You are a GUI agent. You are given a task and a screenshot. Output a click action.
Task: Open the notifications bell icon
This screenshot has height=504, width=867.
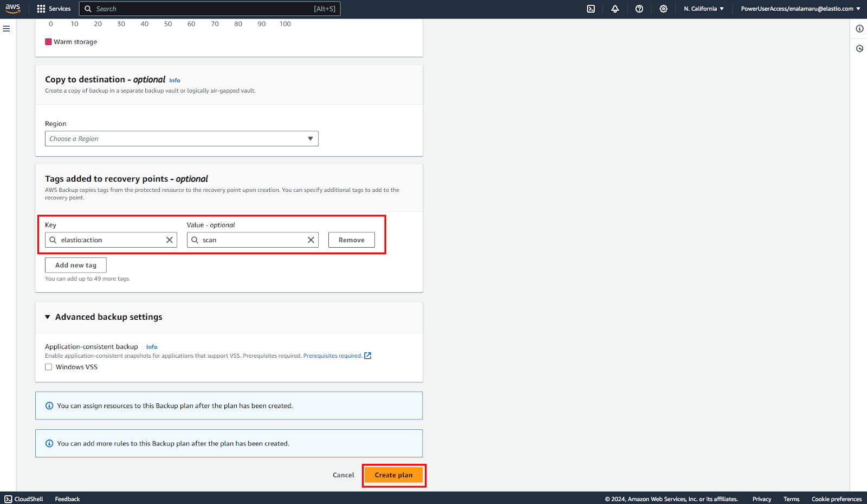pyautogui.click(x=615, y=9)
